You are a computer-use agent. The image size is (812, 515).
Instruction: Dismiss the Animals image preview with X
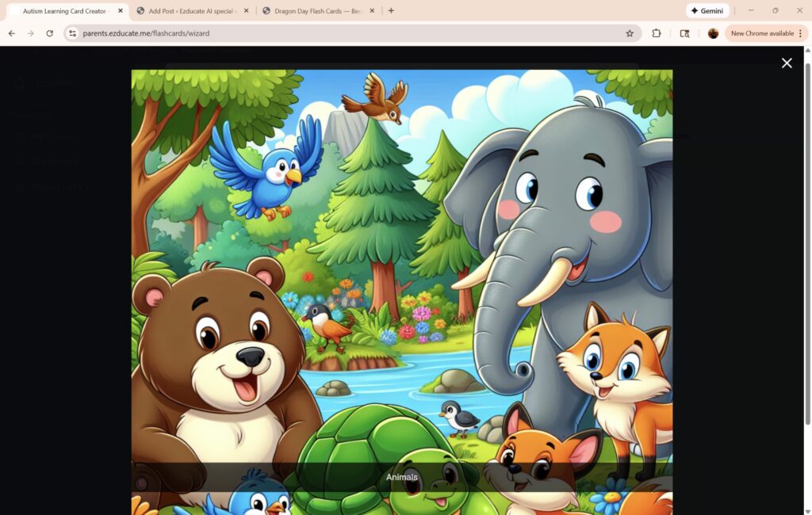click(787, 63)
